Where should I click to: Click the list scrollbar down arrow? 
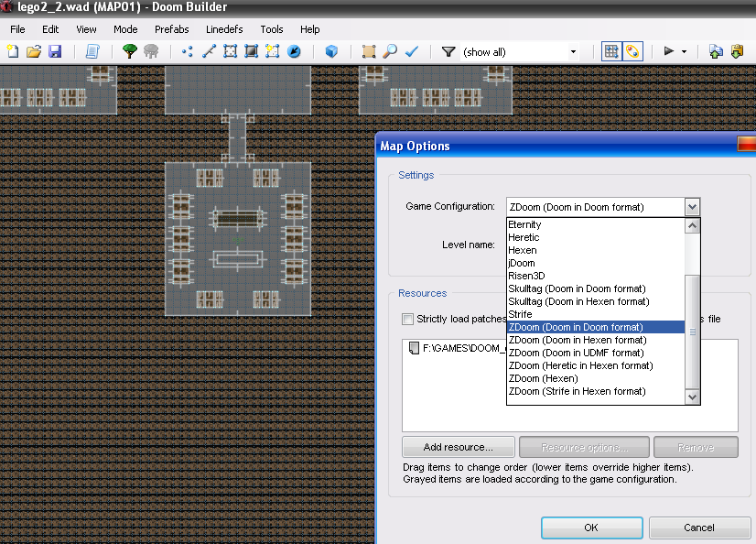coord(692,397)
